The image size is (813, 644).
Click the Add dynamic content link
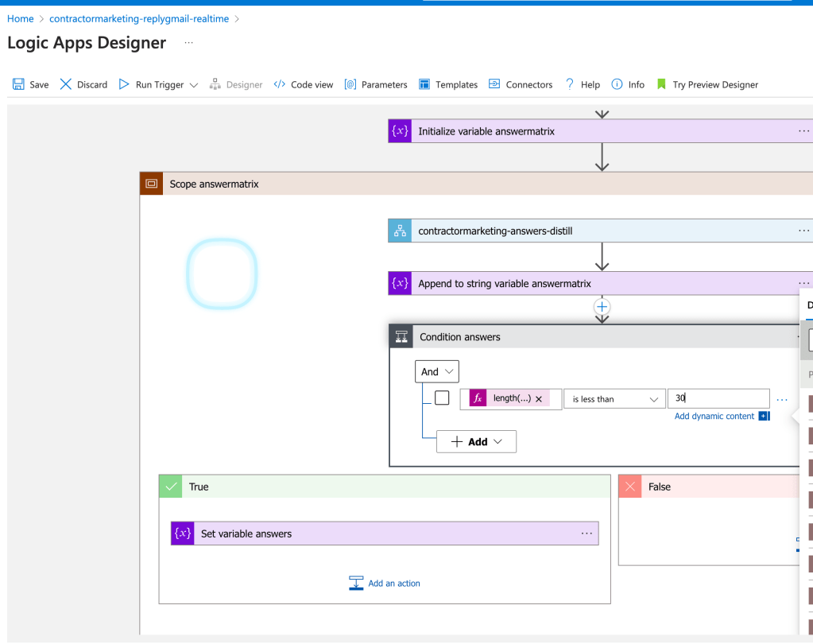pos(714,416)
